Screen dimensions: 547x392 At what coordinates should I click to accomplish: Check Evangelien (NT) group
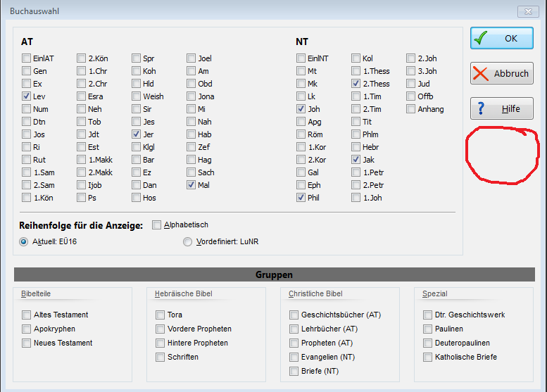click(x=294, y=357)
